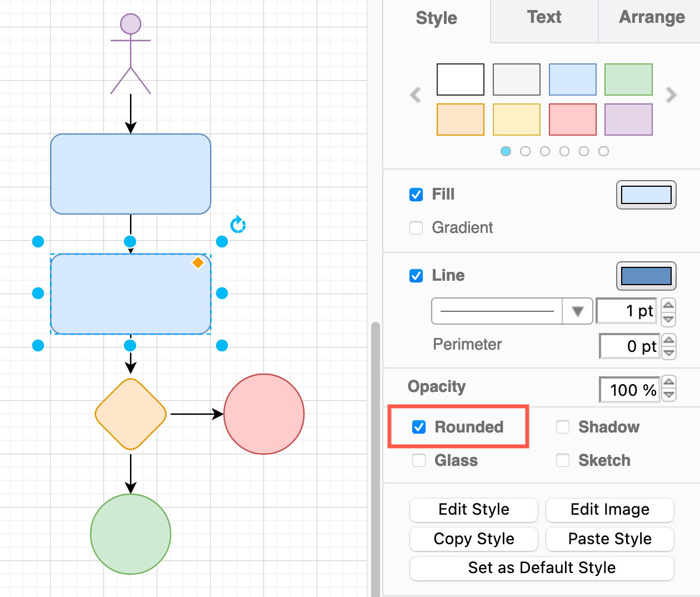Screen dimensions: 700x597
Task: Click the Edit Style button
Action: point(473,510)
